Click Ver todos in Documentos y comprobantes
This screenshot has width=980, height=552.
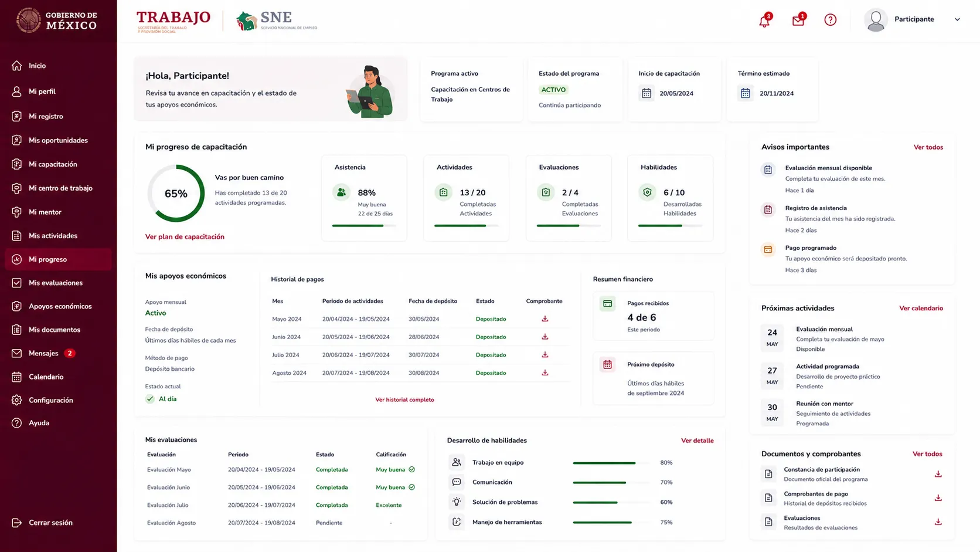coord(927,454)
